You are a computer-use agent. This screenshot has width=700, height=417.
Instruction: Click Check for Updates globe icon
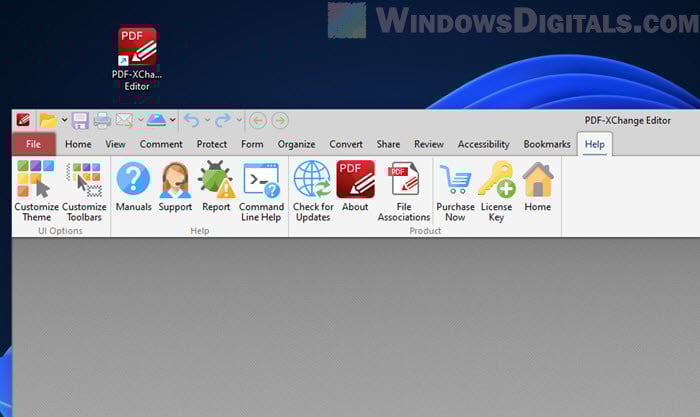[313, 191]
